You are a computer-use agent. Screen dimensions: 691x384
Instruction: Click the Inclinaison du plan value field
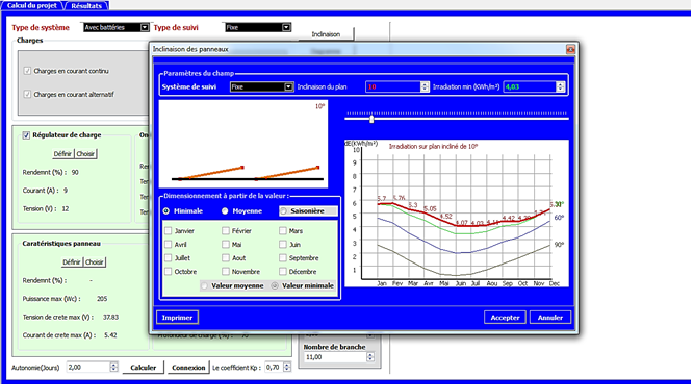[393, 87]
